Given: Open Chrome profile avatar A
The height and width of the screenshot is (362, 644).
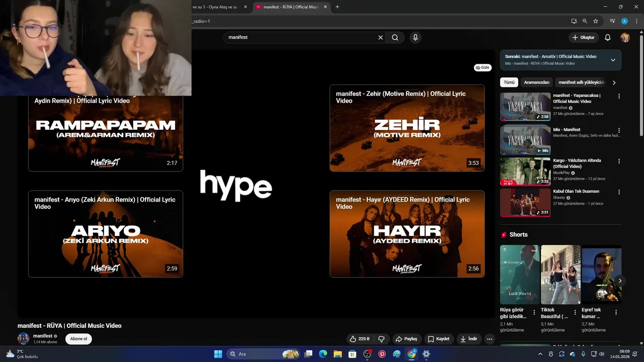Looking at the screenshot, I should 624,21.
